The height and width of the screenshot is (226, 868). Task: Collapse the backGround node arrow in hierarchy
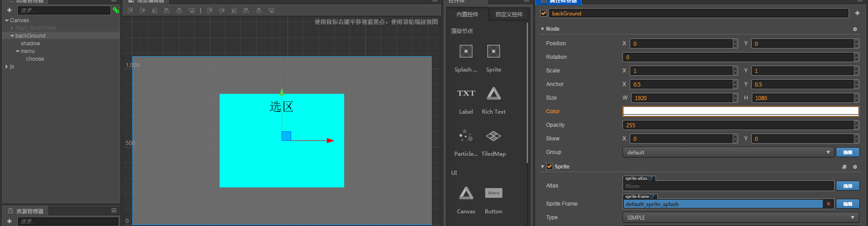click(x=12, y=36)
